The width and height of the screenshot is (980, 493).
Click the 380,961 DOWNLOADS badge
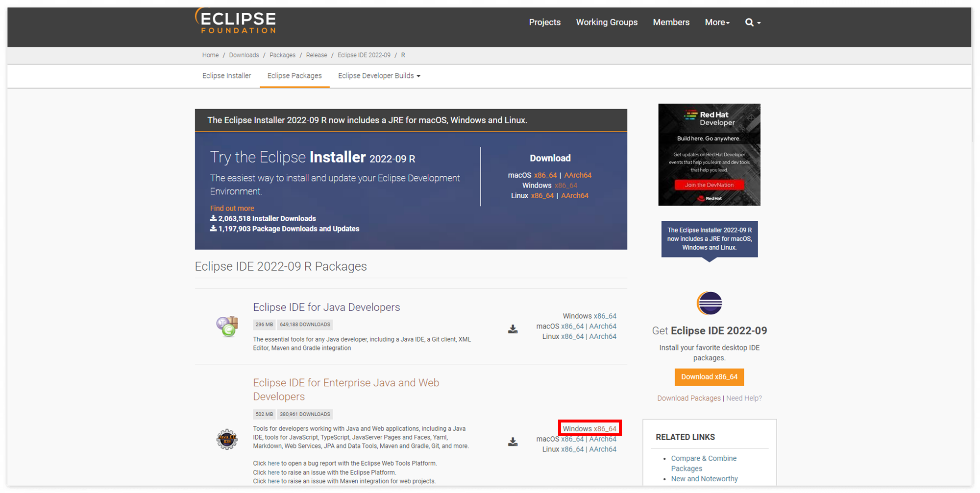(x=305, y=414)
